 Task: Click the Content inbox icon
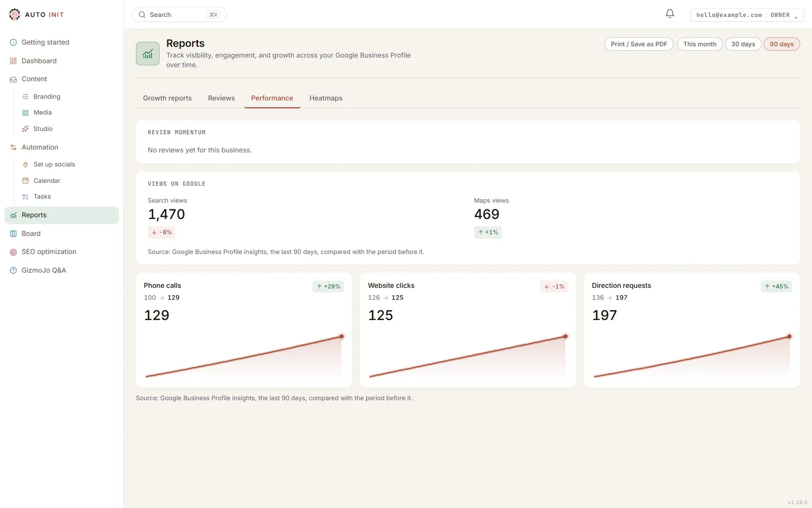coord(14,80)
